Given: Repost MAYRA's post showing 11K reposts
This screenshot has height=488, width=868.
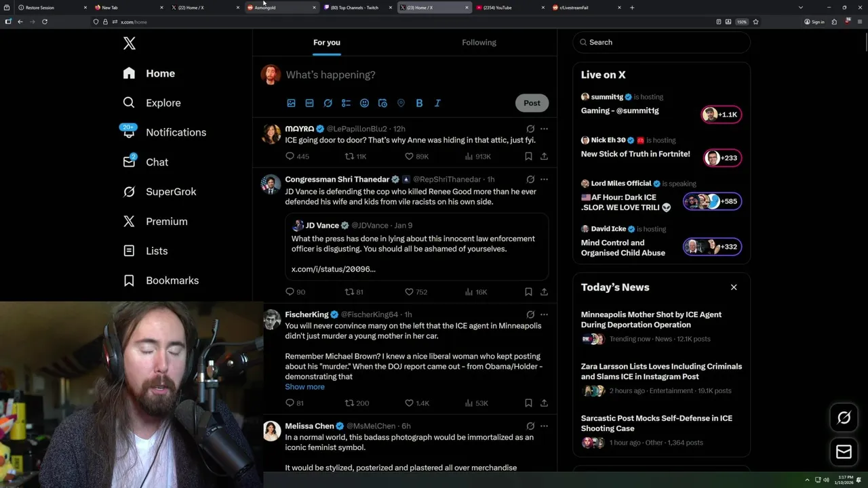Looking at the screenshot, I should [x=356, y=157].
